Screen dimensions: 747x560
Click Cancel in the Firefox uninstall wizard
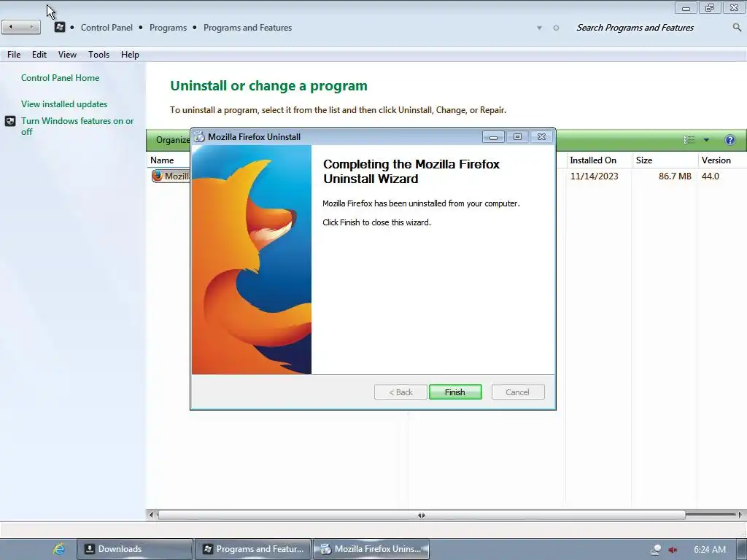click(x=517, y=392)
